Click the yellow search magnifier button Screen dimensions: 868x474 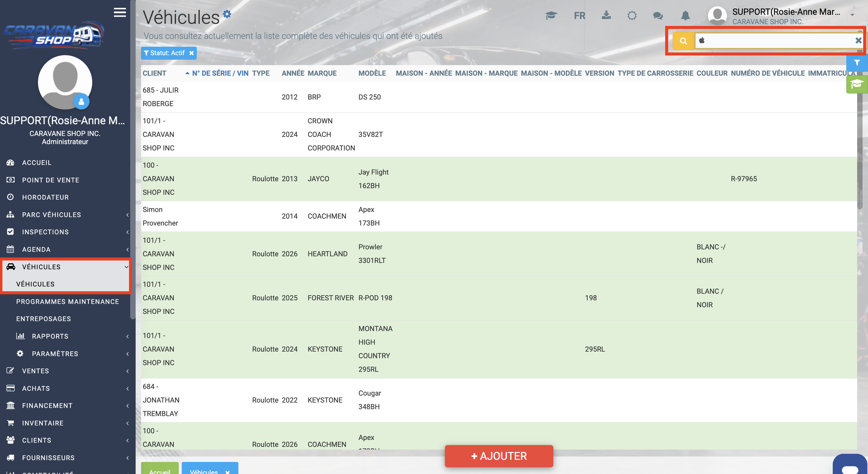tap(683, 41)
